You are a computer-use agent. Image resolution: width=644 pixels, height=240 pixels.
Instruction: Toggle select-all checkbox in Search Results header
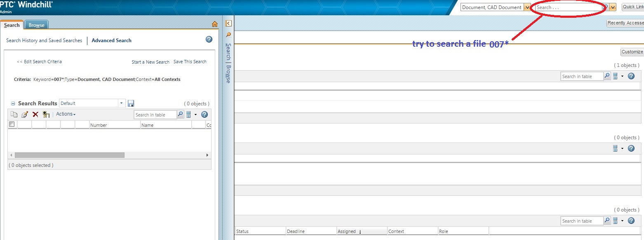pyautogui.click(x=12, y=124)
